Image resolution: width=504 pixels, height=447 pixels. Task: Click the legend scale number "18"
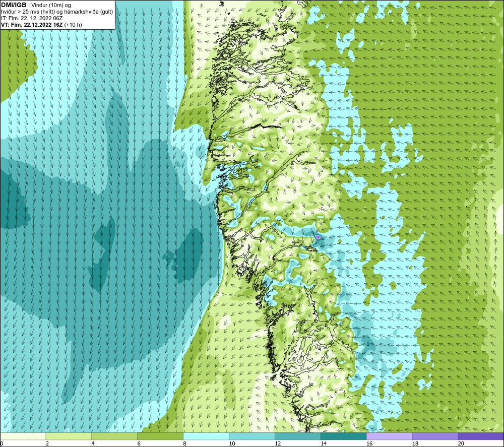(415, 443)
